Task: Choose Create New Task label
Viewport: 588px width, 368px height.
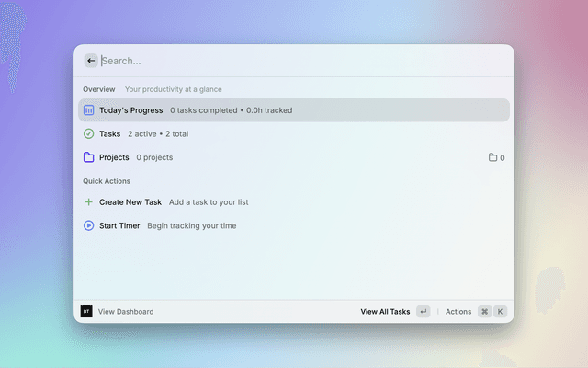Action: tap(130, 201)
